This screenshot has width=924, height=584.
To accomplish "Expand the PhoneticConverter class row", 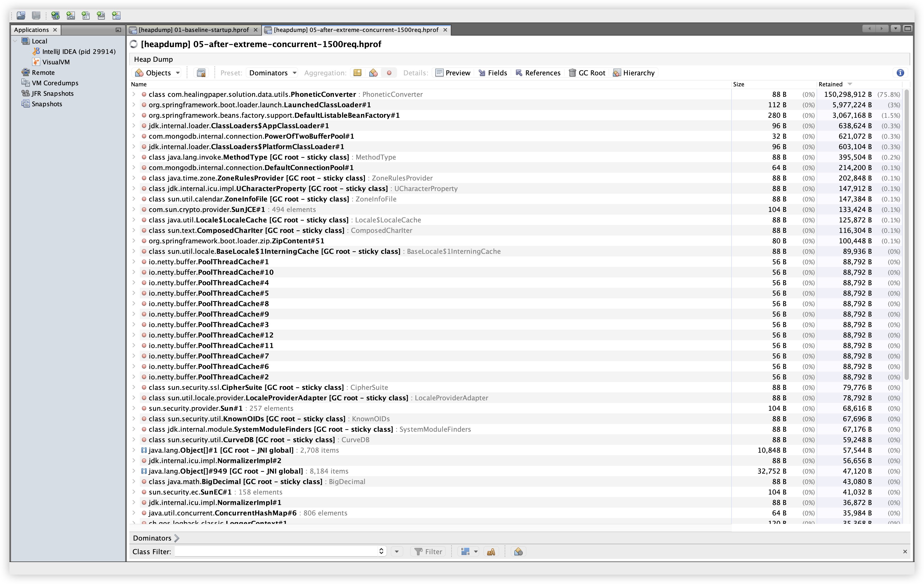I will coord(134,94).
